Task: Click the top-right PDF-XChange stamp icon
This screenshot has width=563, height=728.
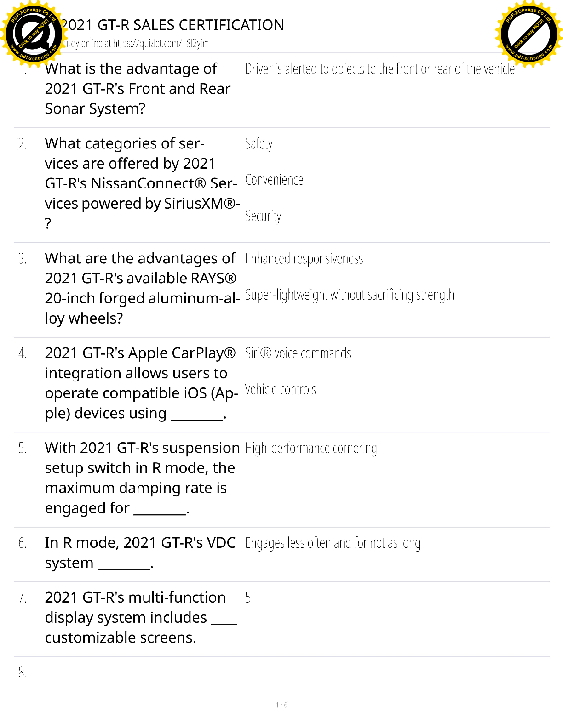Action: [x=529, y=34]
